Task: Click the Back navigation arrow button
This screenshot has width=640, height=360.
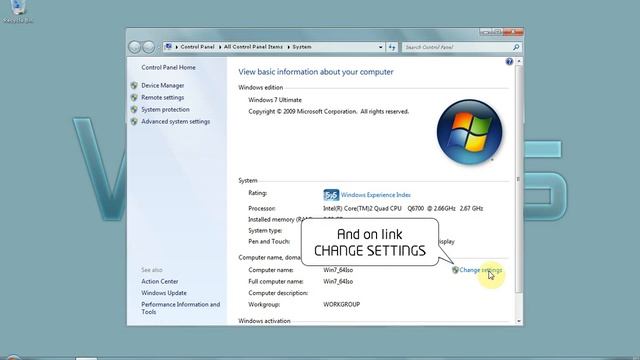Action: click(x=135, y=47)
